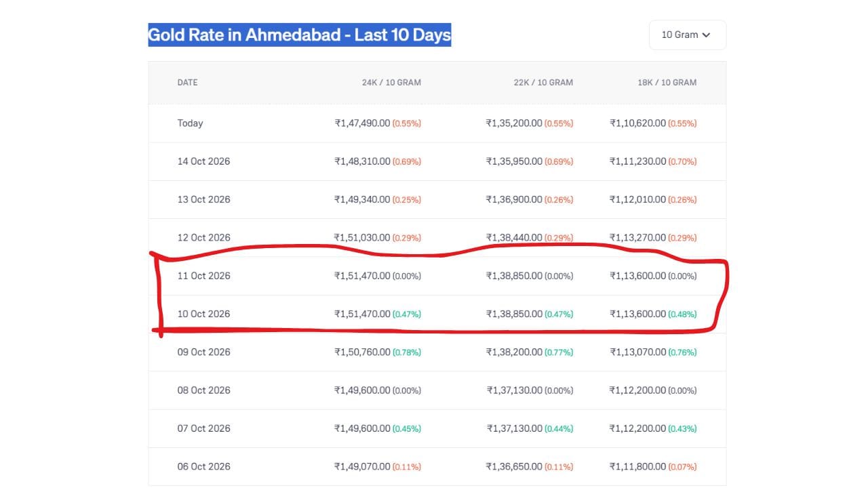Select the 11 Oct 2026 date cell

coord(203,276)
